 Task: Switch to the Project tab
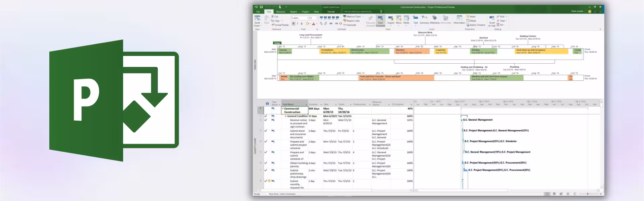305,12
